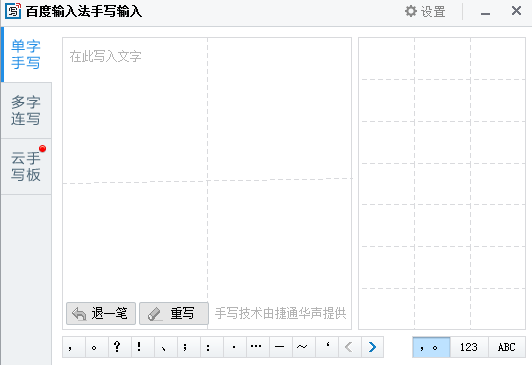Show next punctuation page arrow
Viewport: 532px width, 365px height.
pos(373,347)
